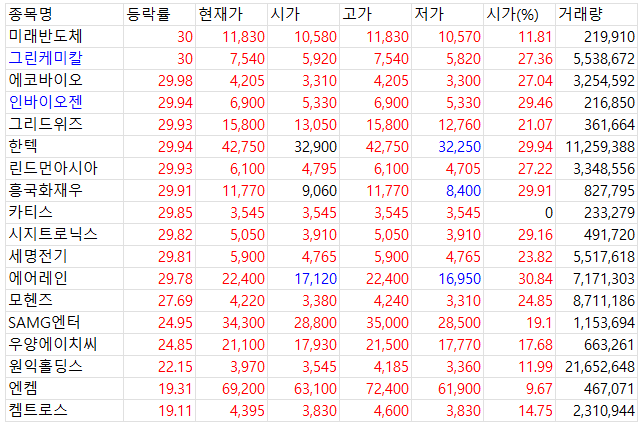
Task: Click the blue low price 8,400
Action: tap(463, 191)
